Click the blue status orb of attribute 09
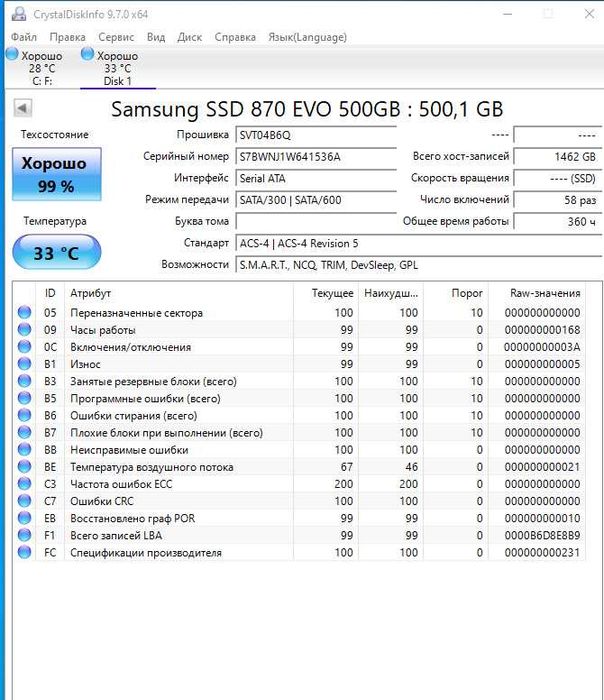 point(24,329)
